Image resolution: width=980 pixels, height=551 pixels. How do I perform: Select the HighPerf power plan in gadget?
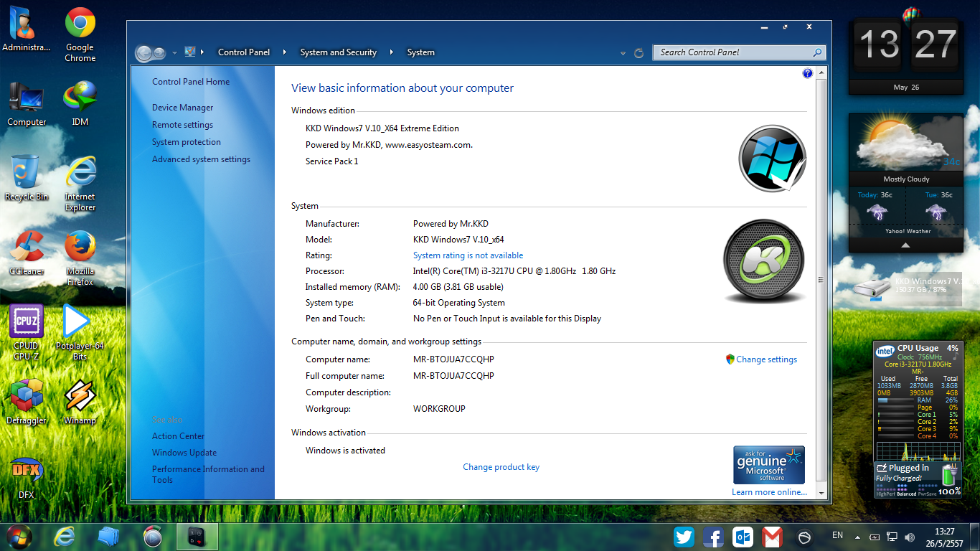(x=885, y=494)
